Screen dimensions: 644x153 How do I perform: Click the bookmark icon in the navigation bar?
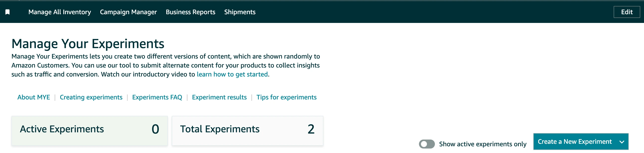point(7,12)
